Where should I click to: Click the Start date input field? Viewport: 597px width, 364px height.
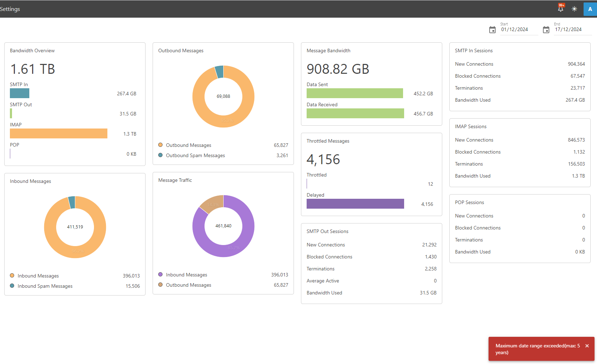click(x=518, y=30)
